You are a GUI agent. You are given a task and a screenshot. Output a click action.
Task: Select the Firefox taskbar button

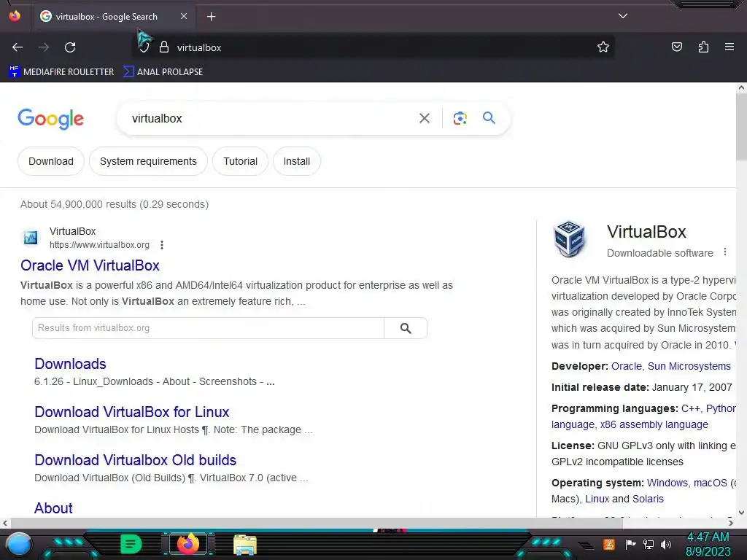[x=187, y=544]
